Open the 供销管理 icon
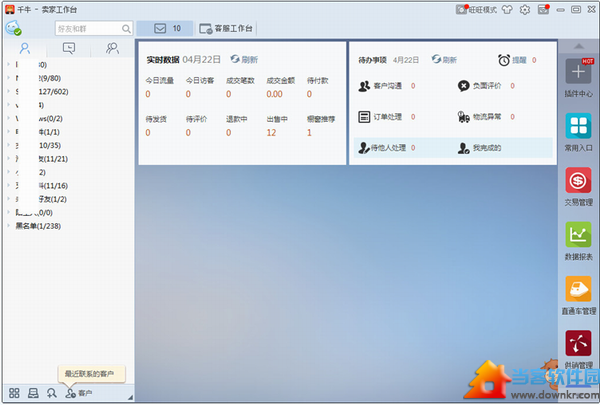This screenshot has width=600, height=405. [x=578, y=343]
